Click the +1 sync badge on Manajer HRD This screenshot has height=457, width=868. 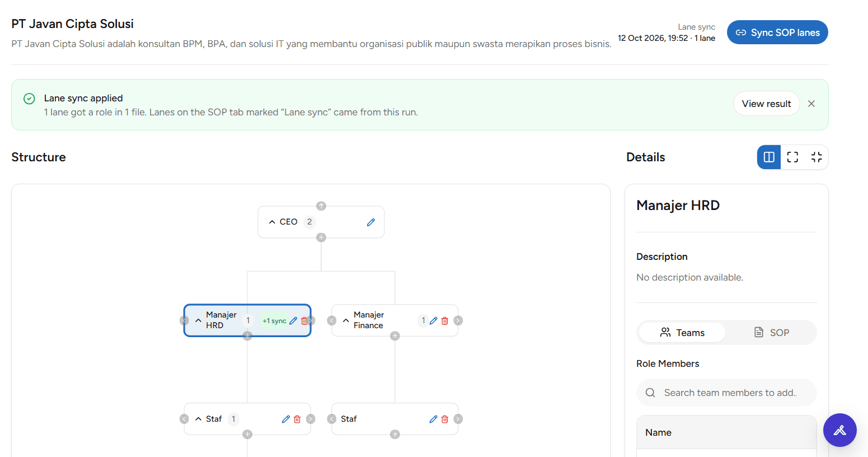pos(274,321)
